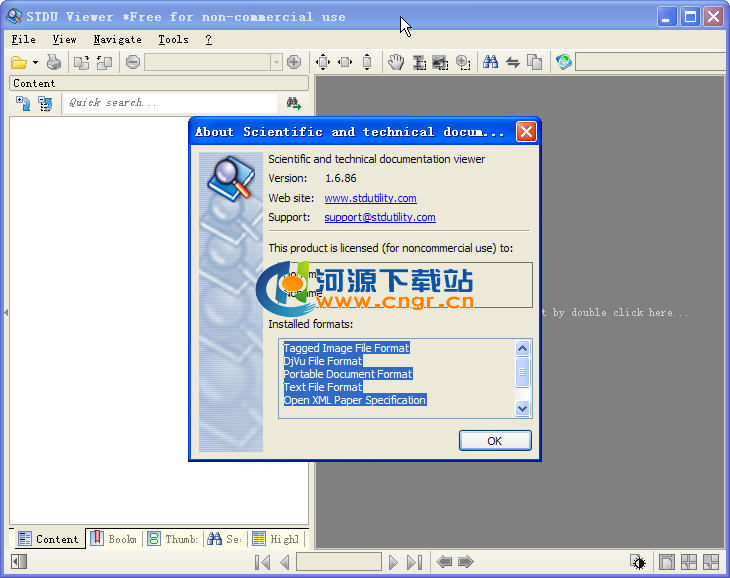This screenshot has height=578, width=730.
Task: Switch to the Bookmarks tab
Action: (x=114, y=539)
